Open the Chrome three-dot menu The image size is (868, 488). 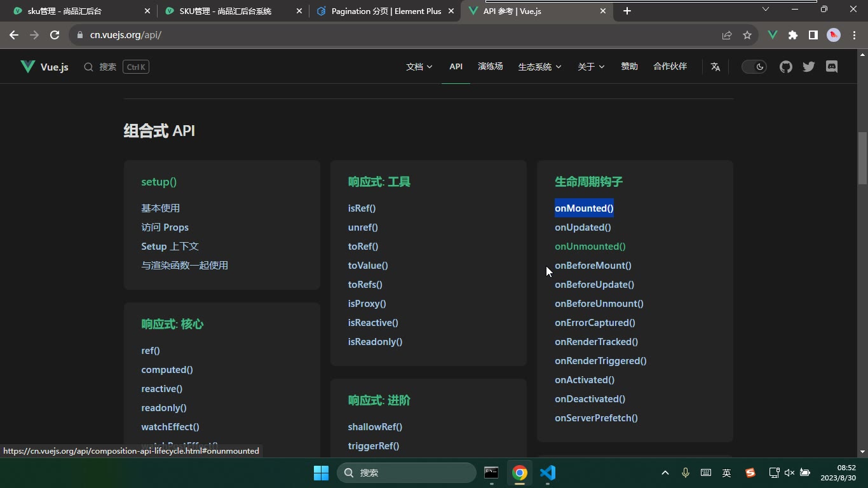(x=854, y=35)
